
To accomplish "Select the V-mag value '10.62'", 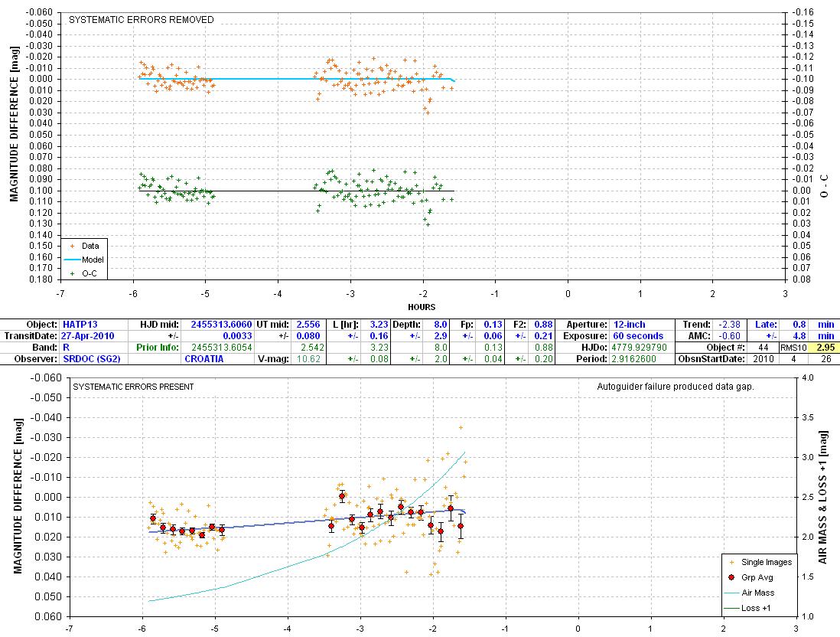I will coord(308,359).
